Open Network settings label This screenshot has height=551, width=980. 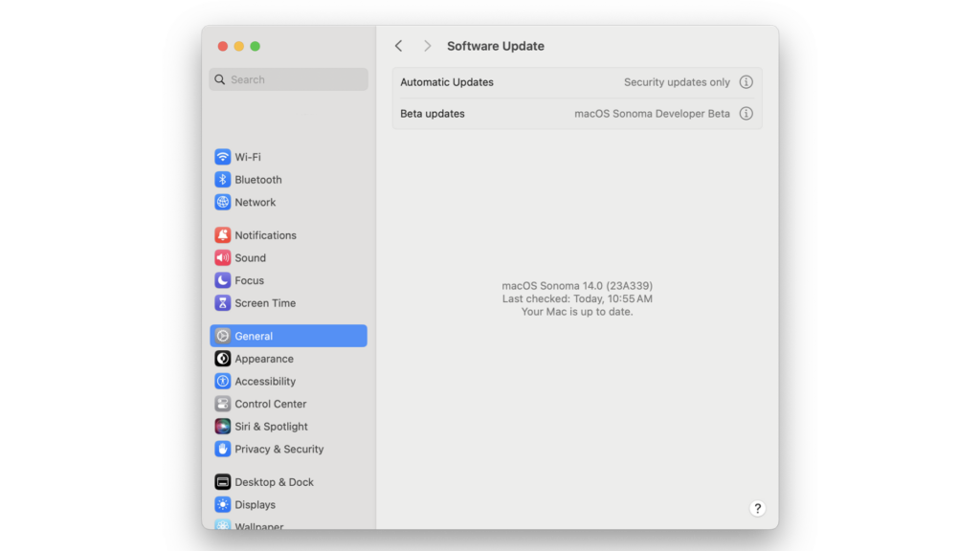[255, 202]
